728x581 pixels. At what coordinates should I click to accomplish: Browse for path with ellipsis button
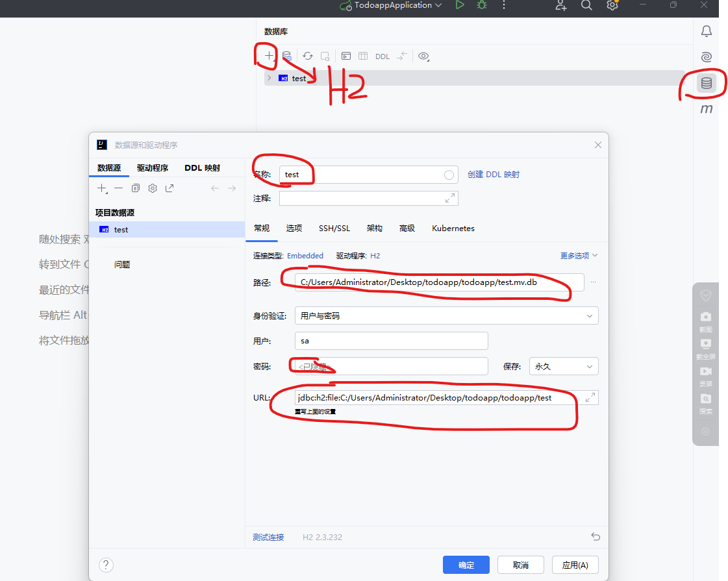point(593,282)
